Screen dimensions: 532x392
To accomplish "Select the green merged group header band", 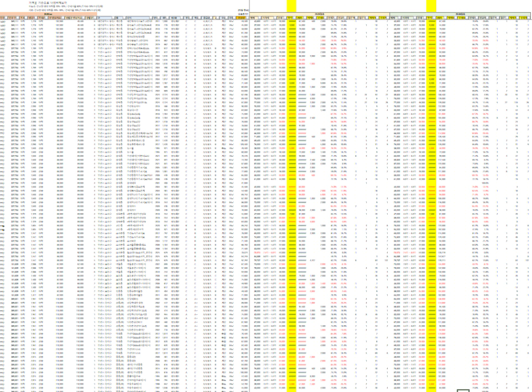I will click(x=460, y=15).
